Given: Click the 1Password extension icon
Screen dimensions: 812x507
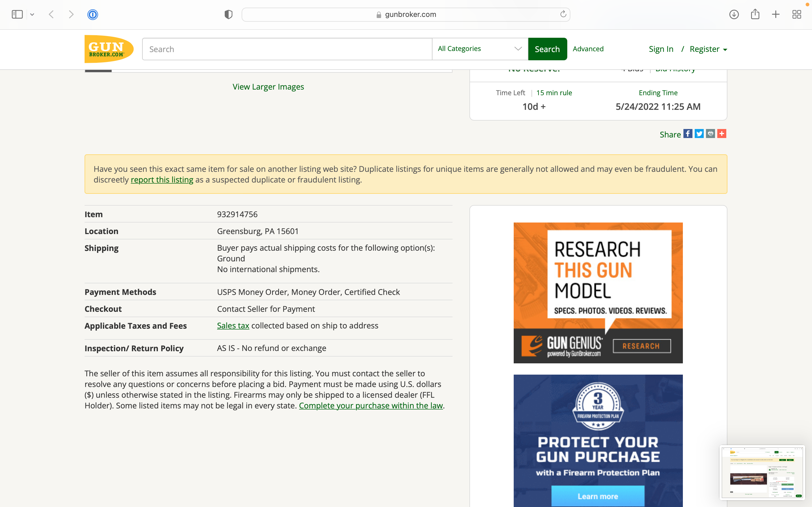Looking at the screenshot, I should click(x=92, y=14).
